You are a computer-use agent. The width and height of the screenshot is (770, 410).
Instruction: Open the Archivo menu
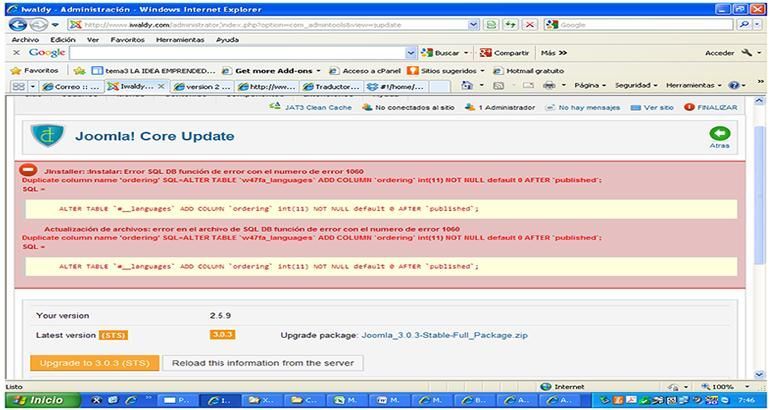pos(25,39)
